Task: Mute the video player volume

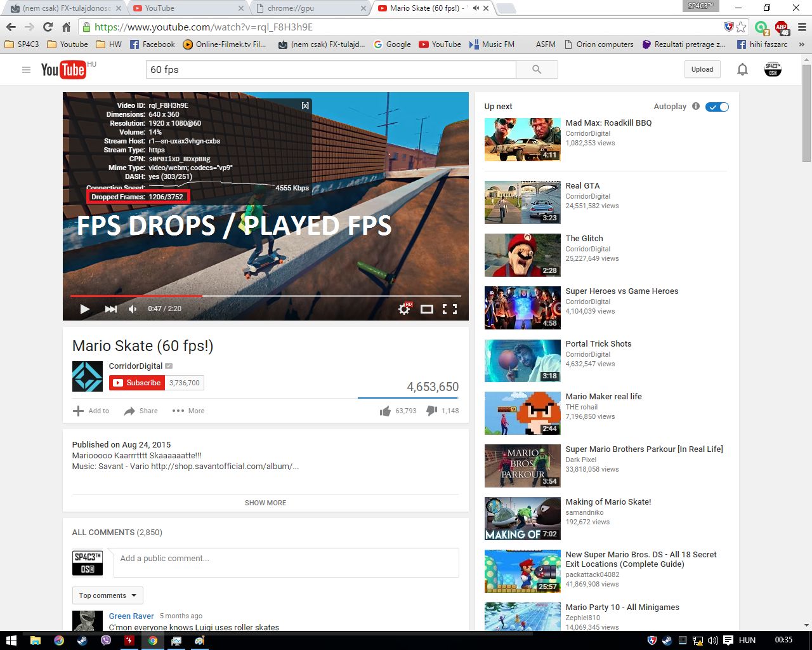Action: (x=133, y=309)
